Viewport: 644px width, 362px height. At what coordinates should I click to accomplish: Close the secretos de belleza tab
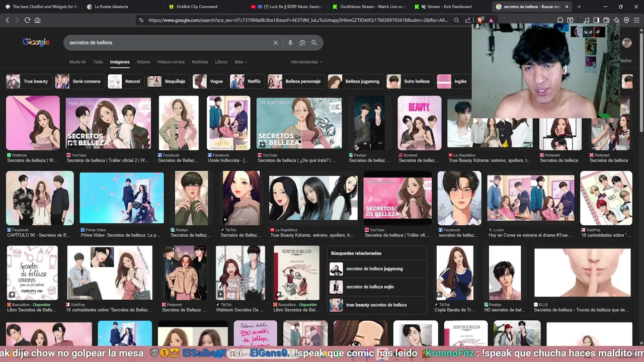[567, 7]
